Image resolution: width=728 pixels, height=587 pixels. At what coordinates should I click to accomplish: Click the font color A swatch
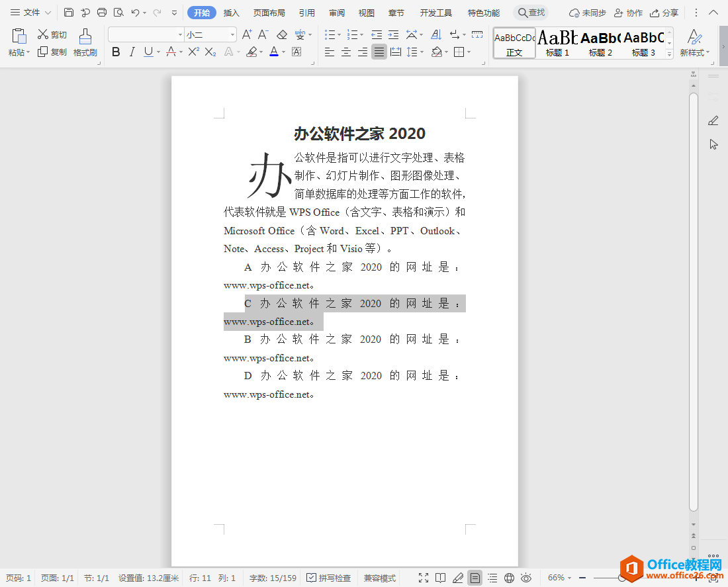[x=274, y=52]
